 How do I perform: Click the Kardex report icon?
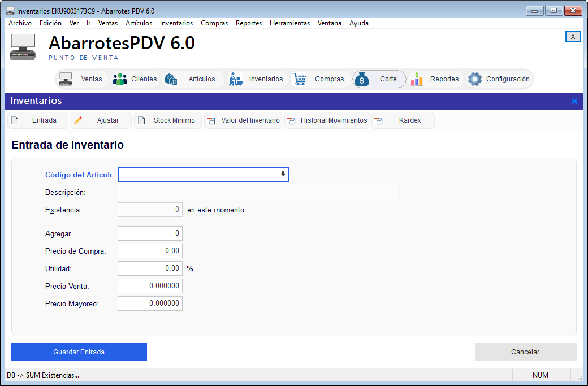click(x=378, y=121)
